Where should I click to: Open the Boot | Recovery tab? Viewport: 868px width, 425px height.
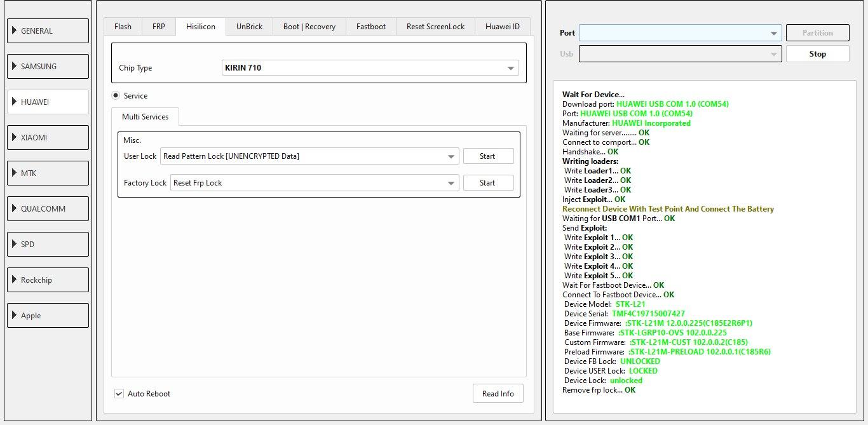click(x=309, y=27)
